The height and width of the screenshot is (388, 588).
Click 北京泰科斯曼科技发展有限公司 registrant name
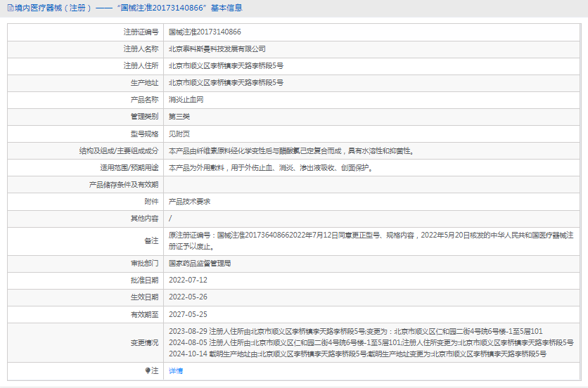coord(217,48)
